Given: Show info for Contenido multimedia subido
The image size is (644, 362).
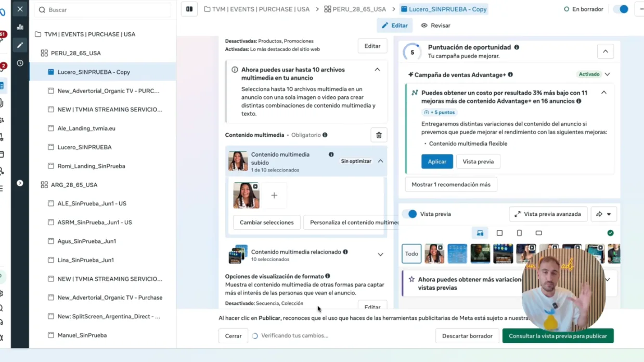Looking at the screenshot, I should [x=331, y=154].
